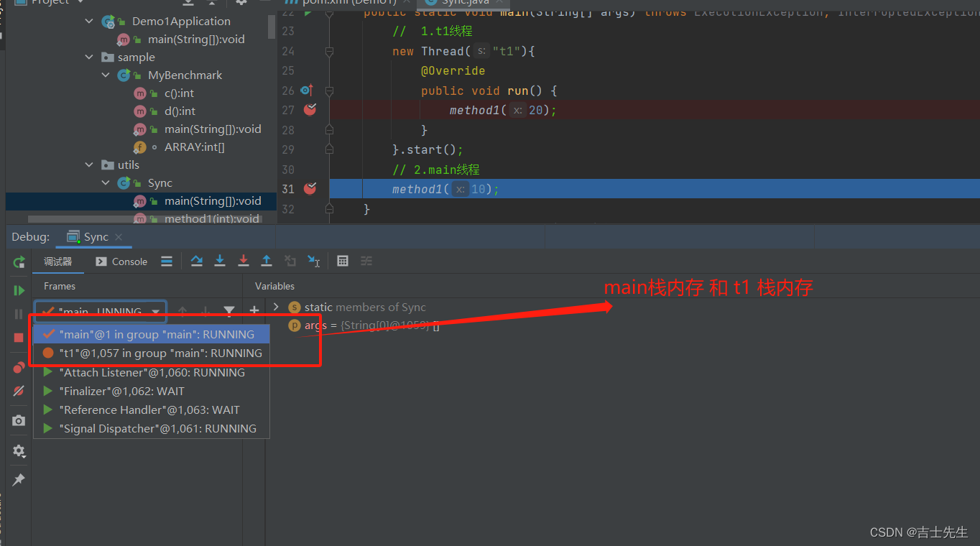Viewport: 980px width, 546px height.
Task: Pause the running program
Action: (19, 314)
